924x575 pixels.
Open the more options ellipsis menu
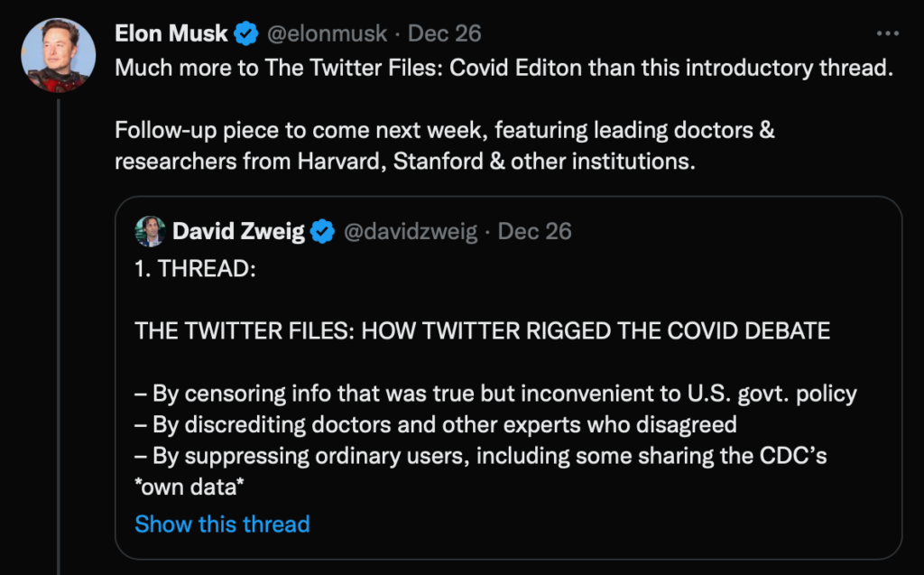point(889,33)
